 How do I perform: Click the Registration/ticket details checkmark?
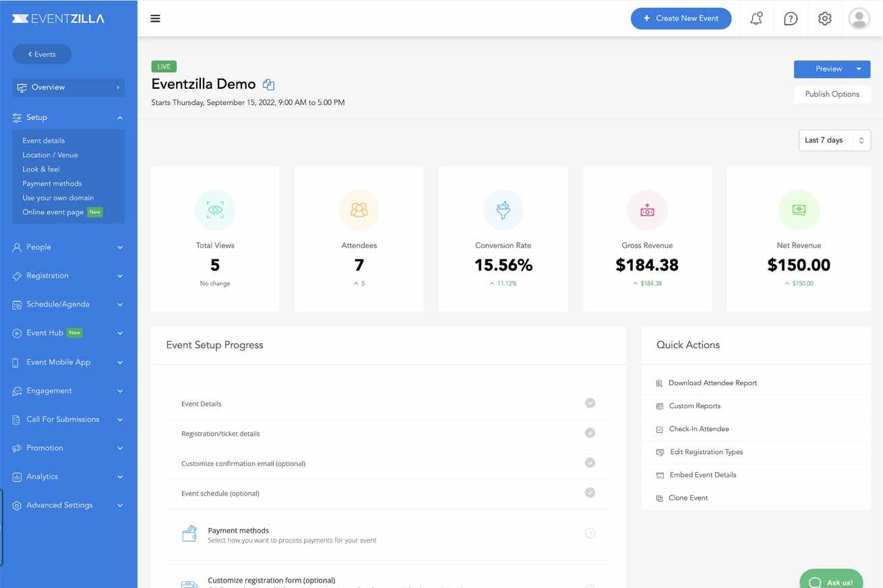(590, 433)
